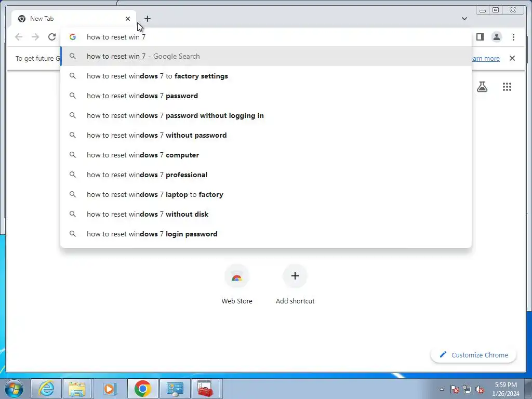Viewport: 532px width, 399px height.
Task: Click the browser back arrow
Action: point(19,37)
